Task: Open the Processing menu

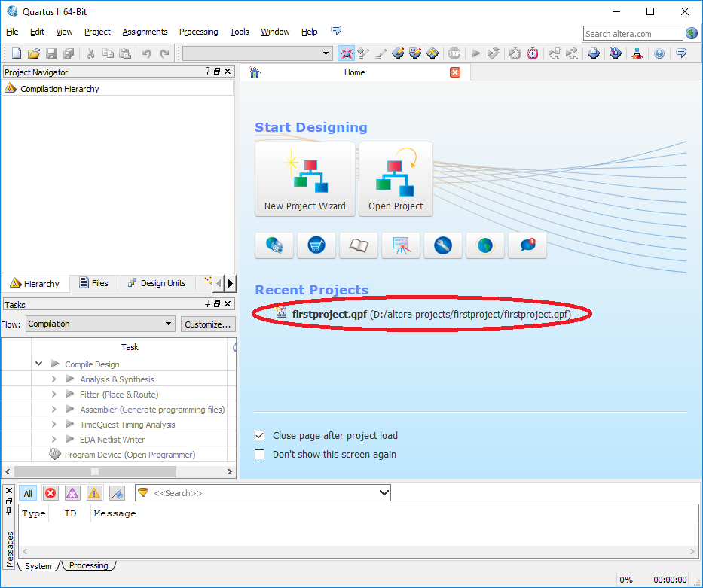Action: click(199, 32)
